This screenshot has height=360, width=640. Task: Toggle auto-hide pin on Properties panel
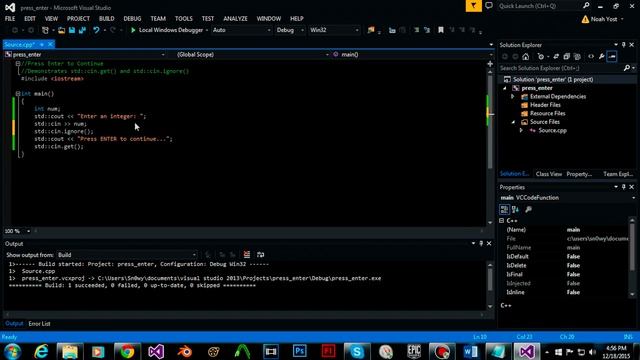[624, 187]
